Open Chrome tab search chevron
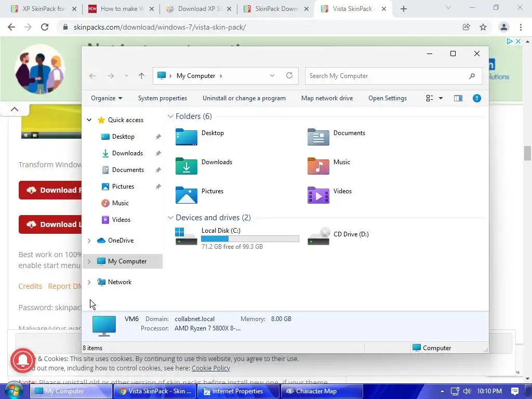 click(448, 7)
